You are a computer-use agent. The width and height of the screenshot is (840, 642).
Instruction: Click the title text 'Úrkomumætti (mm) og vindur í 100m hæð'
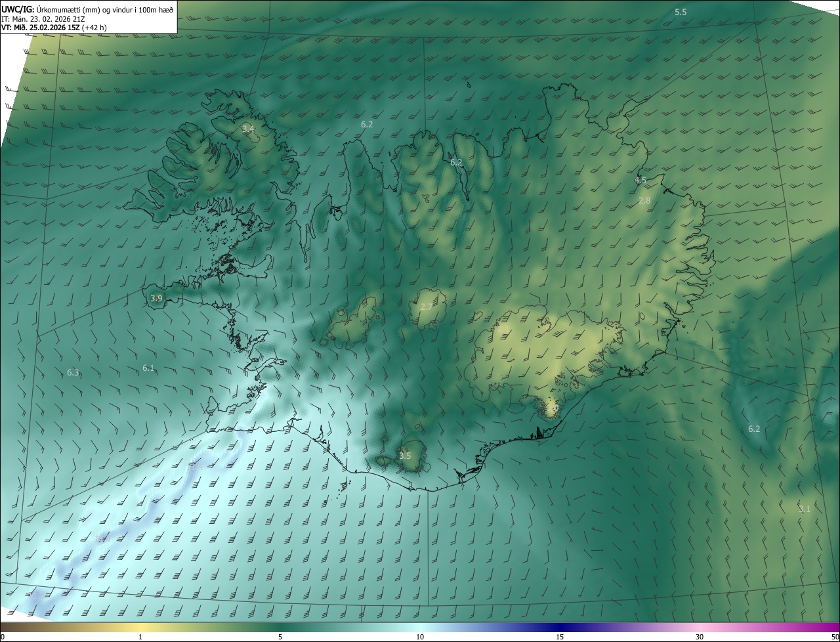pyautogui.click(x=105, y=9)
